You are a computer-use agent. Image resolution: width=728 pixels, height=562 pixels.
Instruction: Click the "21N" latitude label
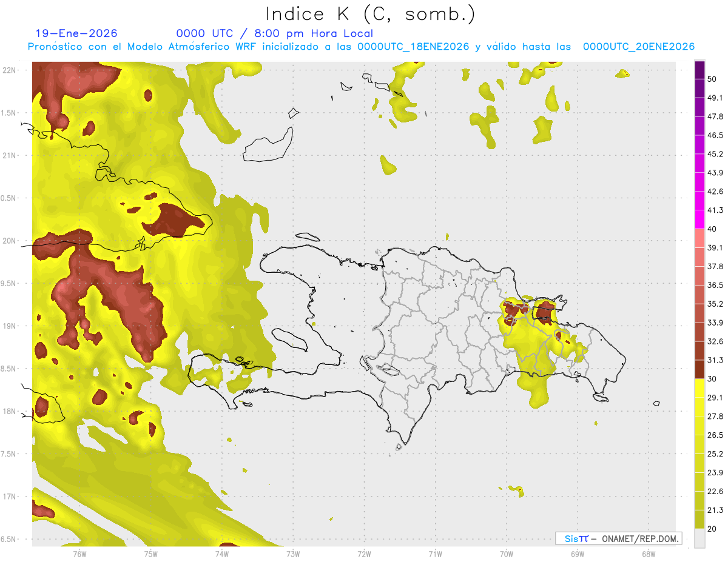point(10,155)
